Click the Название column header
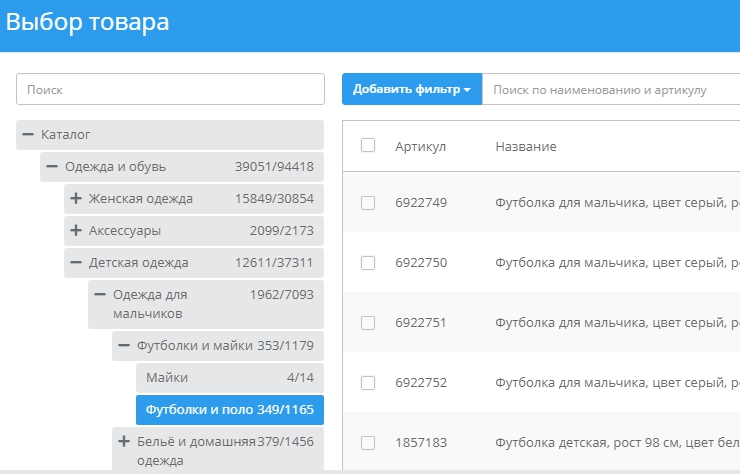This screenshot has width=740, height=474. 526,147
